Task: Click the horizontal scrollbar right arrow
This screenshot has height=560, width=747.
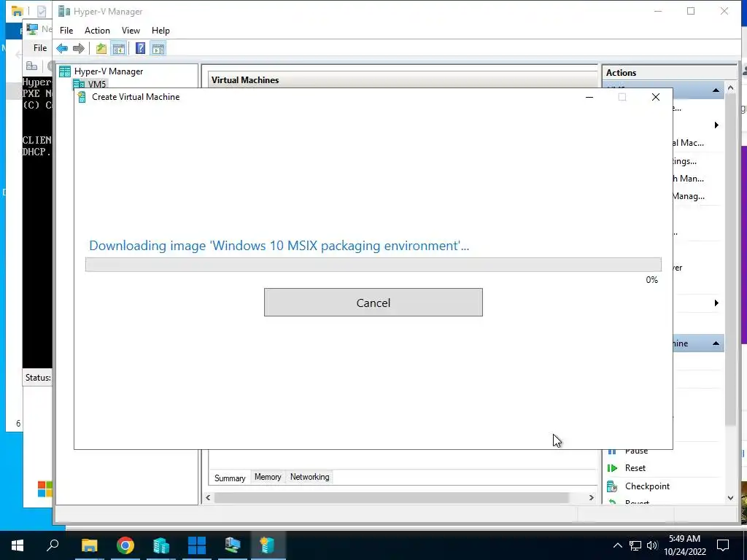Action: (x=591, y=497)
